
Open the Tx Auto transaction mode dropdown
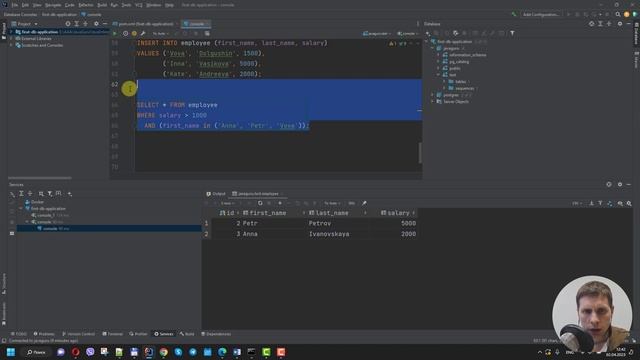click(160, 33)
